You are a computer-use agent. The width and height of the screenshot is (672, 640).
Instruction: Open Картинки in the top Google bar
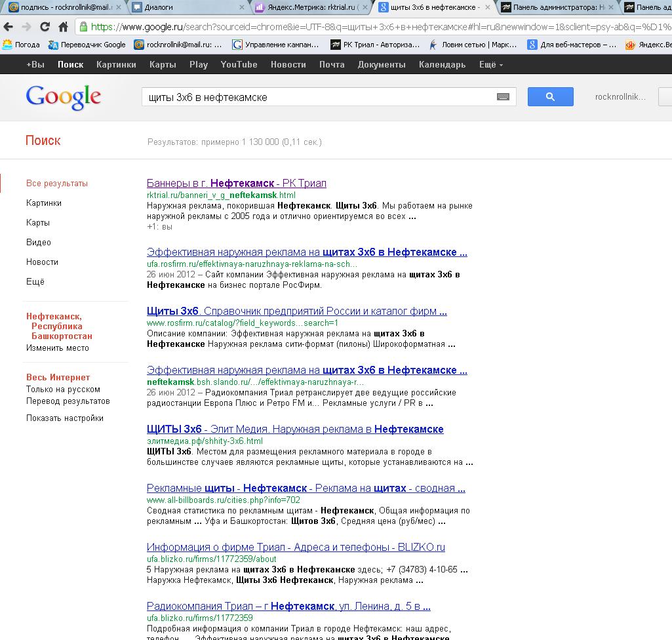click(116, 65)
